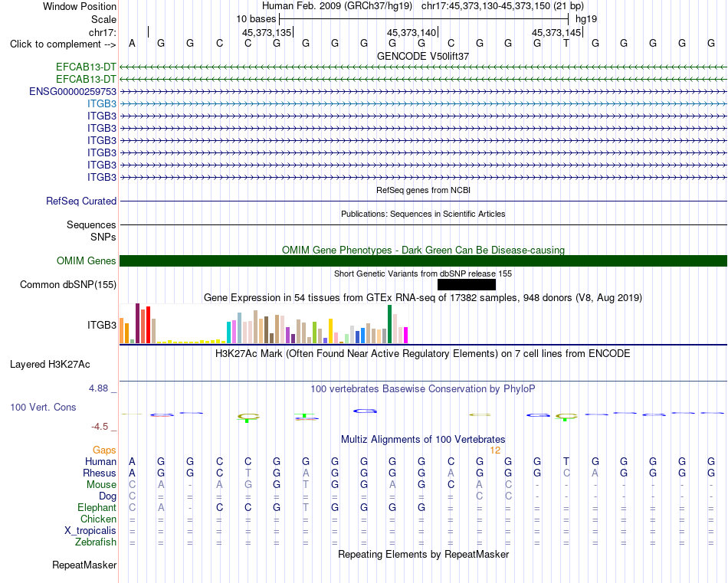Click the 4.88 PhyloP upper limit value
The width and height of the screenshot is (728, 583).
(x=98, y=388)
